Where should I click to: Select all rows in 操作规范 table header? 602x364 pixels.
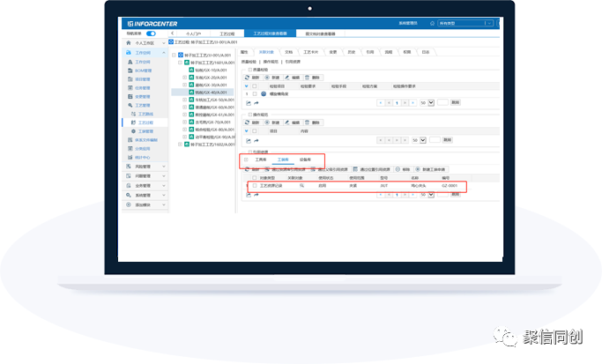[x=254, y=131]
